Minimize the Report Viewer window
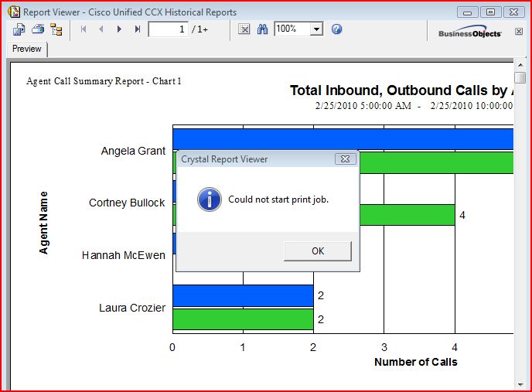Screen dimensions: 532x392 pos(468,12)
